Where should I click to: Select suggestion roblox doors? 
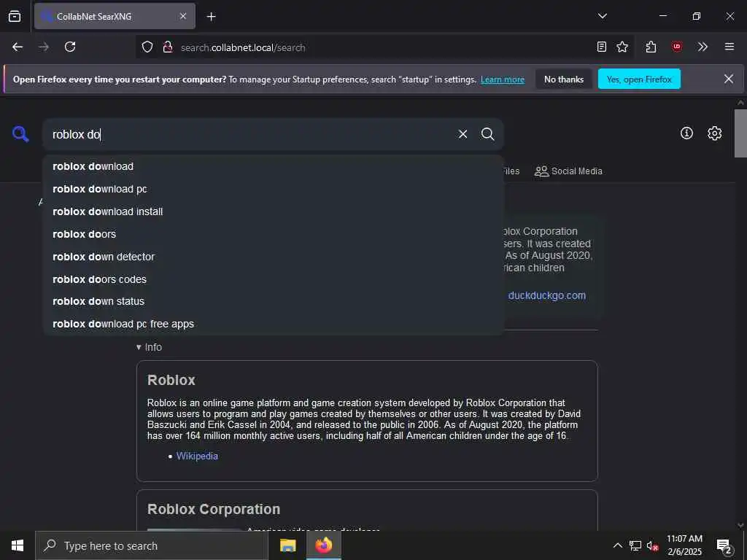[x=274, y=234]
